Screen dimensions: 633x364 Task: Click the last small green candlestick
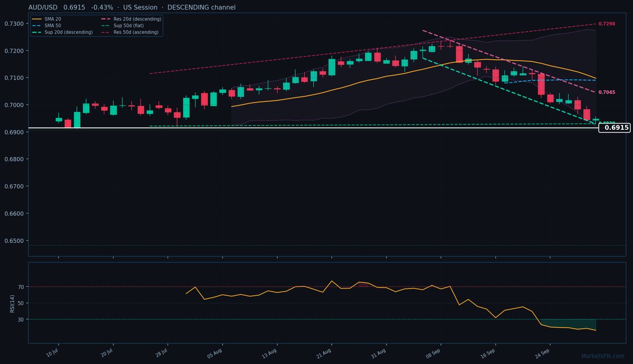[x=596, y=120]
